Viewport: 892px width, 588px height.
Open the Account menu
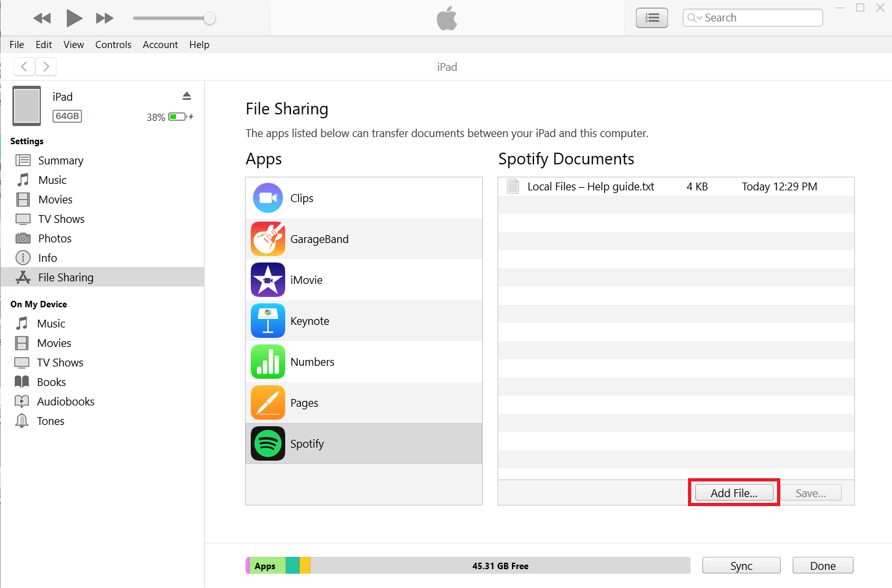pos(160,45)
